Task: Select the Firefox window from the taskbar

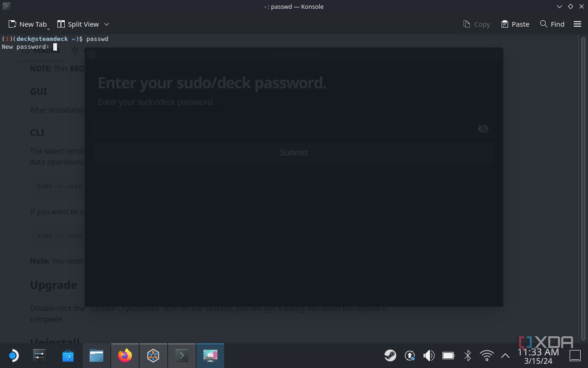Action: pos(124,355)
